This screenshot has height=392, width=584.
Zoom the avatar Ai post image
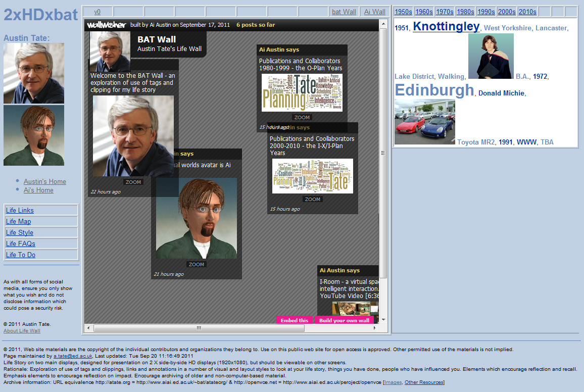(x=196, y=264)
